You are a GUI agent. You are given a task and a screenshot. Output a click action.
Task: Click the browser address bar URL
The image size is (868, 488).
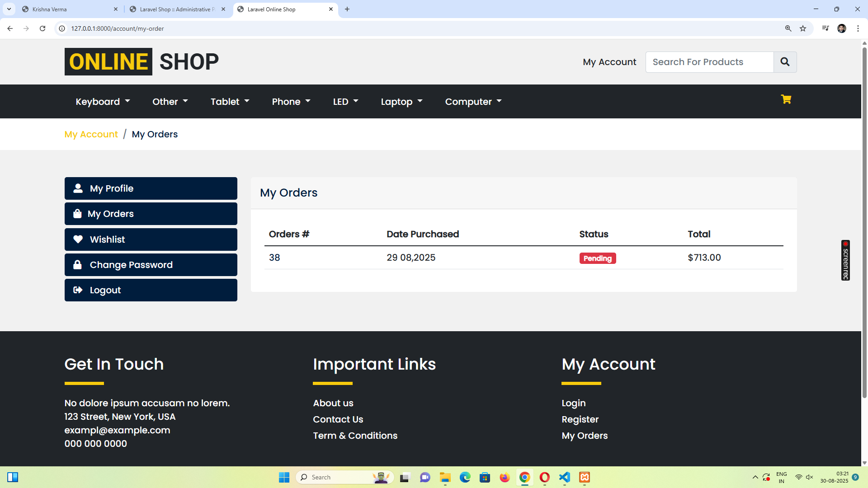point(118,28)
